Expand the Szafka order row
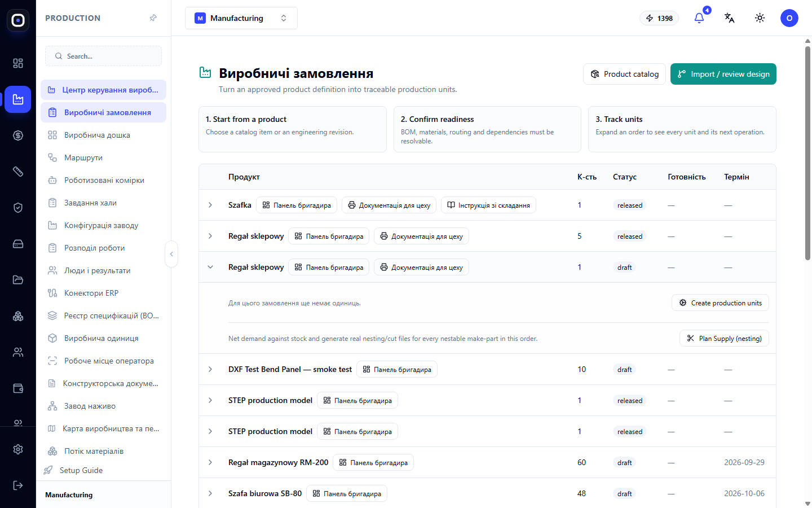The height and width of the screenshot is (508, 812). (210, 205)
